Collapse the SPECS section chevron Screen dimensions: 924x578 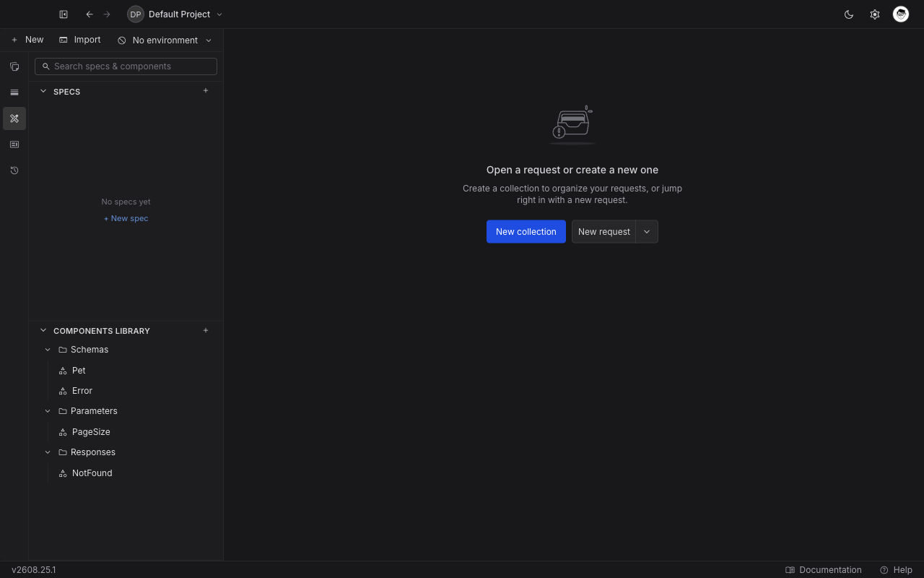(x=43, y=91)
